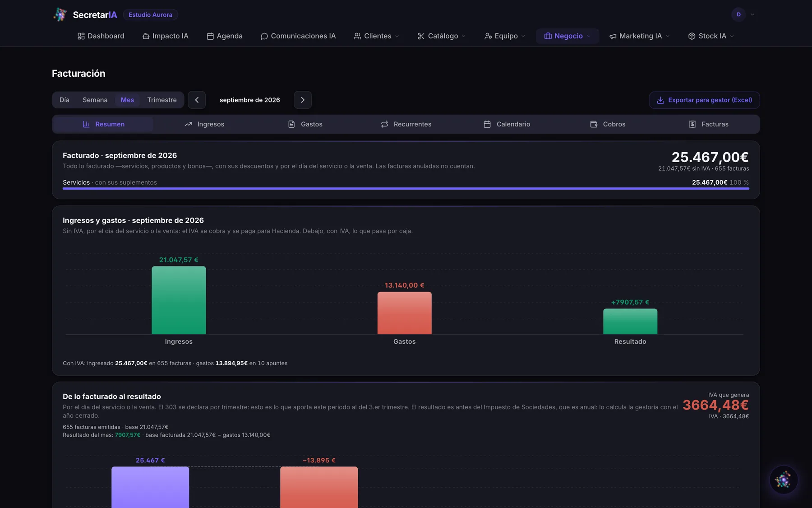Open the user avatar D dropdown

coord(743,14)
